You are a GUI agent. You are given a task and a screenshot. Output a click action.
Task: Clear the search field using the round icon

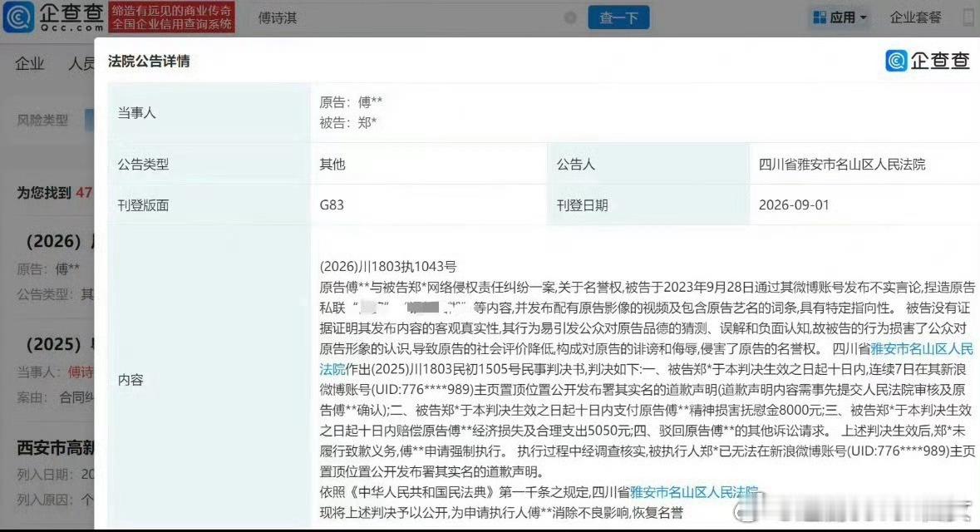(570, 17)
